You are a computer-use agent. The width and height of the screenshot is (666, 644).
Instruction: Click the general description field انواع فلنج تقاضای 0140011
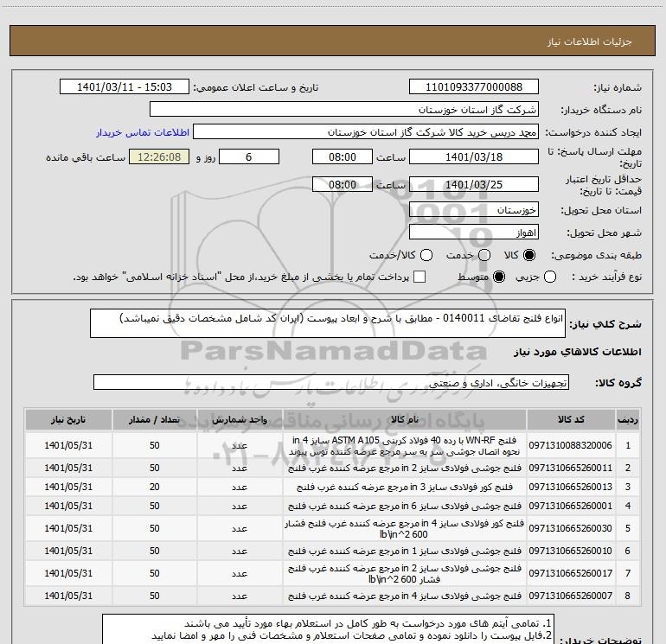tap(328, 323)
